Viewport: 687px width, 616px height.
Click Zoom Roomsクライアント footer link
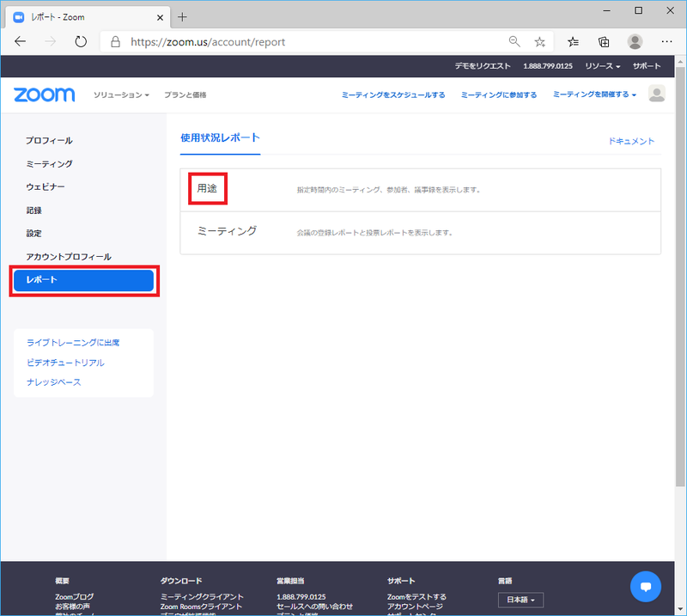(201, 607)
